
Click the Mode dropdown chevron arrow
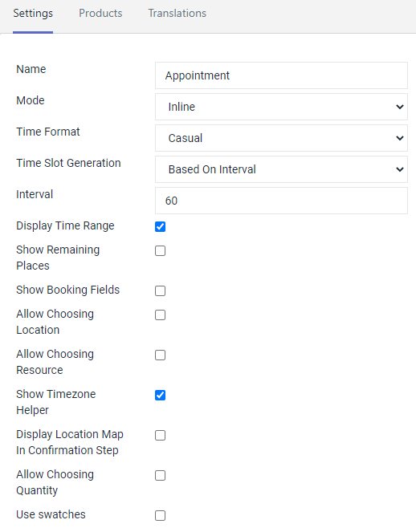pos(400,107)
